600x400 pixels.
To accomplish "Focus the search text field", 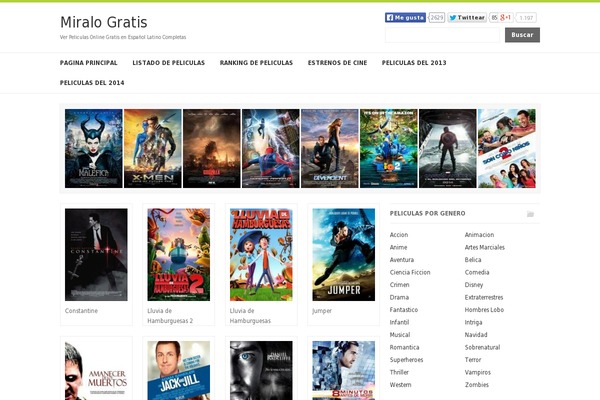I will point(442,35).
